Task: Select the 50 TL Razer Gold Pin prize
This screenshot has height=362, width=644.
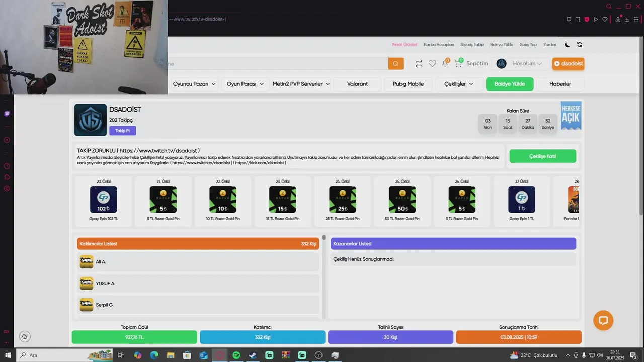Action: (x=402, y=200)
